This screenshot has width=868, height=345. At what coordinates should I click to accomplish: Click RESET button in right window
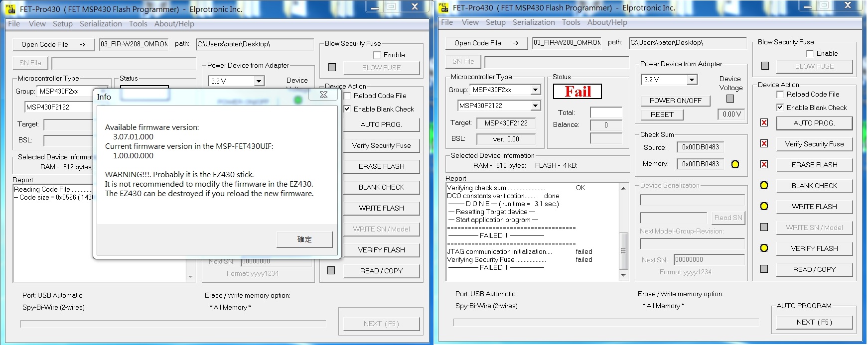click(662, 115)
